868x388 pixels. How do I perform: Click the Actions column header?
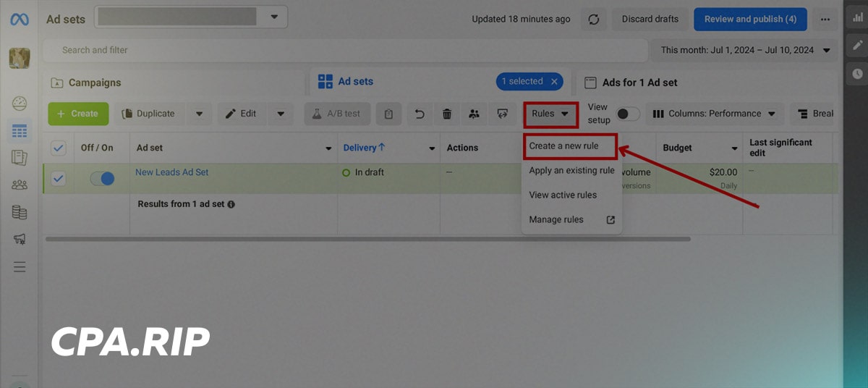pyautogui.click(x=462, y=148)
